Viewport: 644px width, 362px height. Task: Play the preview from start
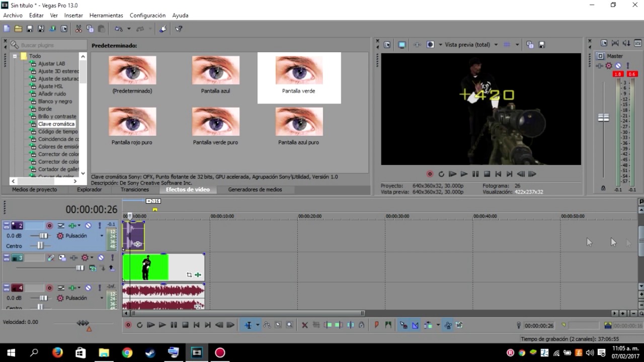452,174
